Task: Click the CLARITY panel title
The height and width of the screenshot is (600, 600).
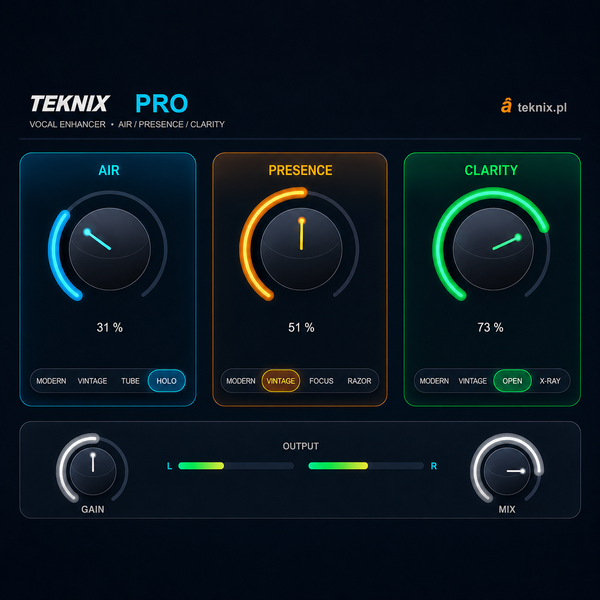Action: click(x=491, y=170)
